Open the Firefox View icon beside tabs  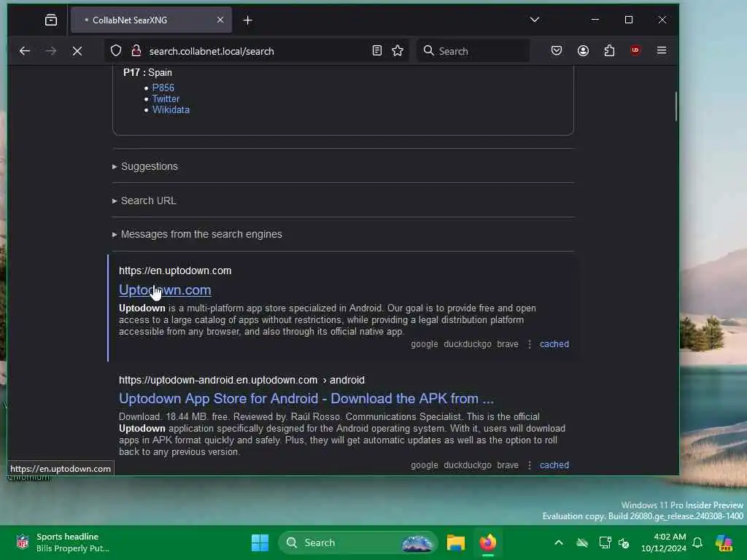pos(51,20)
